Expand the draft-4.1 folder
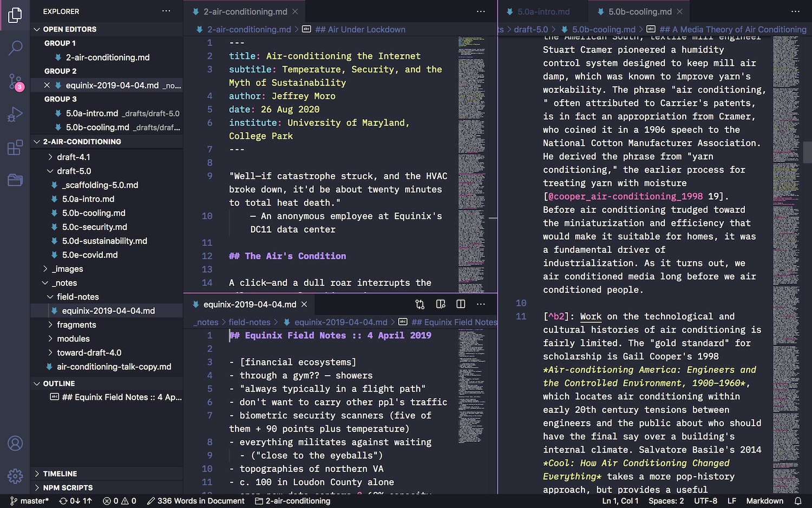Viewport: 812px width, 508px height. (x=73, y=157)
